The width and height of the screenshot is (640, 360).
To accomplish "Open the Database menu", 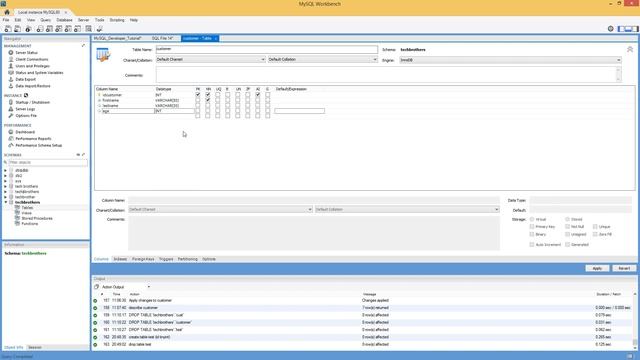I will tap(64, 20).
